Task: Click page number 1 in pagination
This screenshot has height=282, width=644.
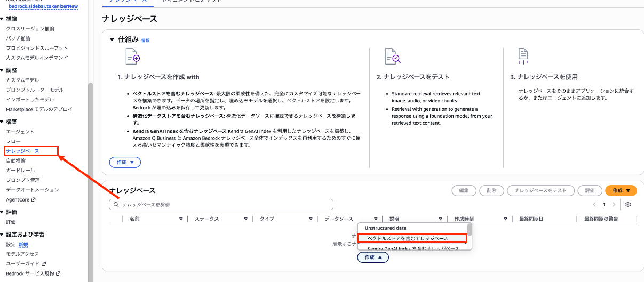Action: pyautogui.click(x=605, y=205)
